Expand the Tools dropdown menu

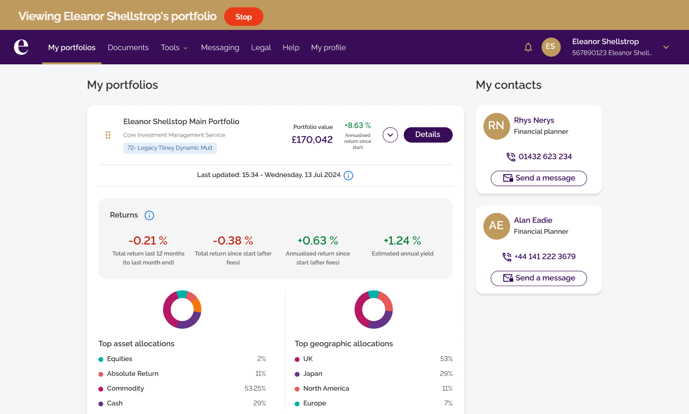tap(174, 47)
